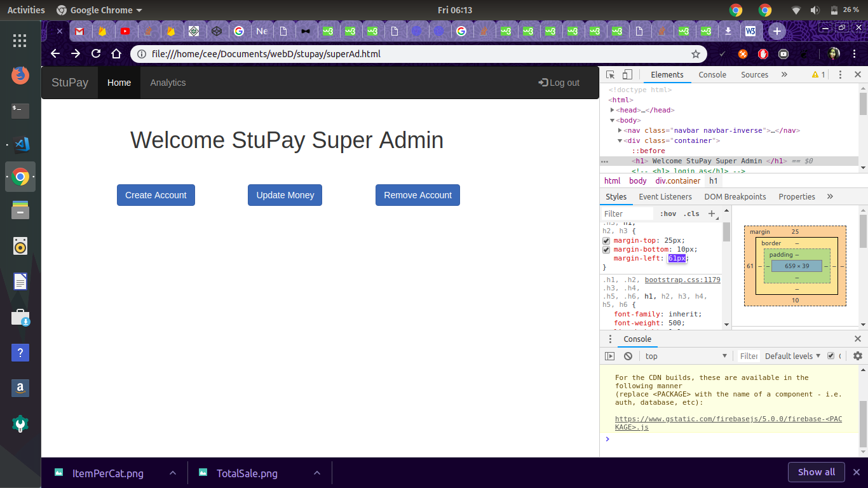Select the inspect element picker icon in DevTools
The width and height of the screenshot is (868, 488).
coord(611,74)
